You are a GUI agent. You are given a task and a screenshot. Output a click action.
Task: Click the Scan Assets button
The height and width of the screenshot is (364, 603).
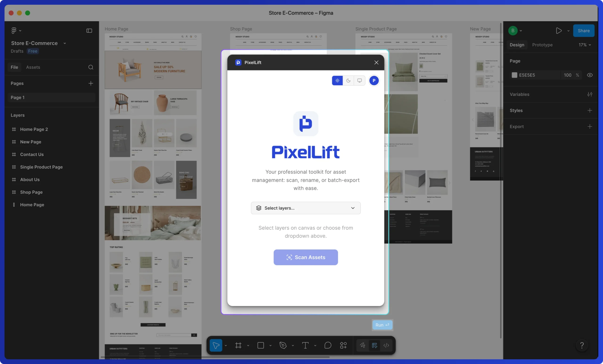(x=306, y=257)
